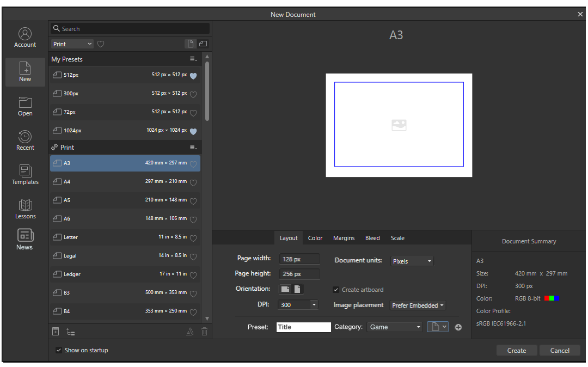This screenshot has width=588, height=367.
Task: Set portrait orientation
Action: (x=297, y=289)
